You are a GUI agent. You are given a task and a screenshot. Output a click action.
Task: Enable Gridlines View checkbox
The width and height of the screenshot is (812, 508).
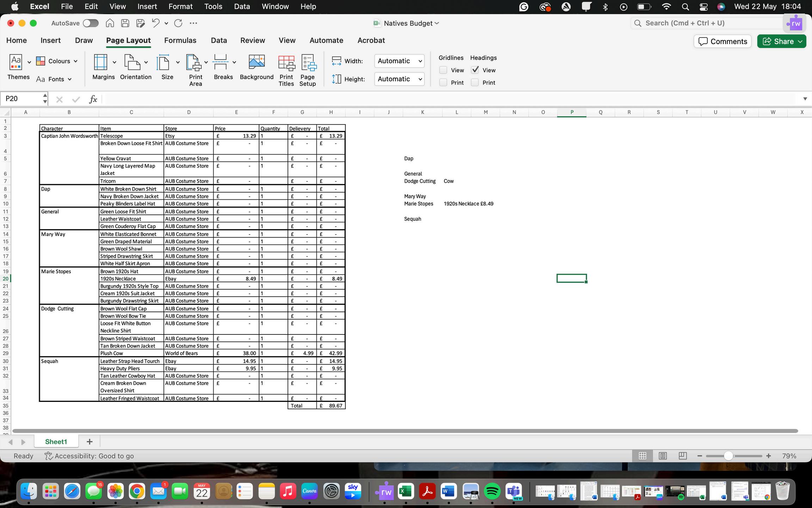coord(443,70)
